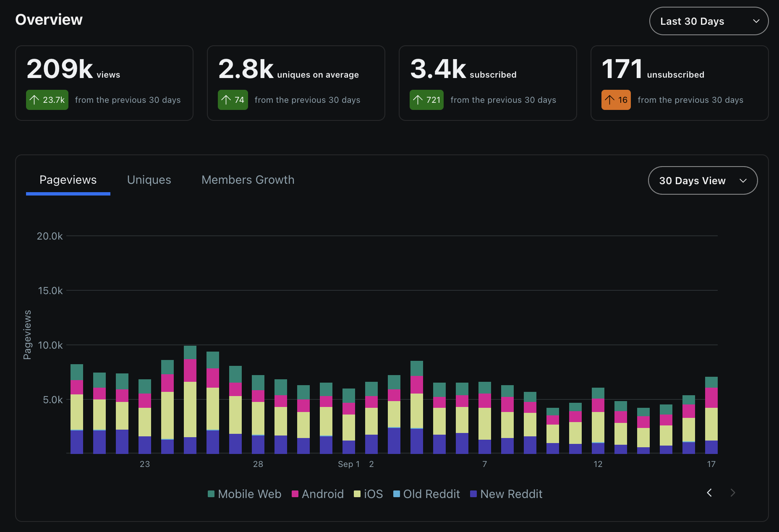Click the vertical Pageviews axis title

tap(27, 335)
